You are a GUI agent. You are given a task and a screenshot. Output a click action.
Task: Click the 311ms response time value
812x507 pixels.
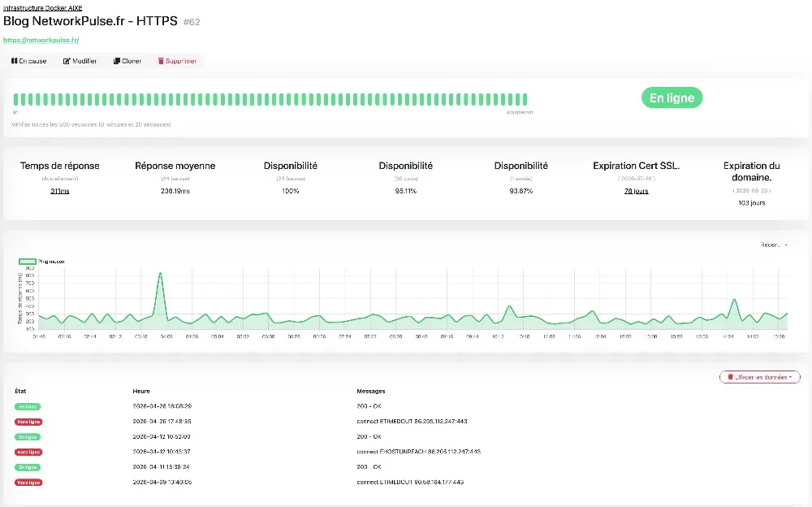point(59,191)
